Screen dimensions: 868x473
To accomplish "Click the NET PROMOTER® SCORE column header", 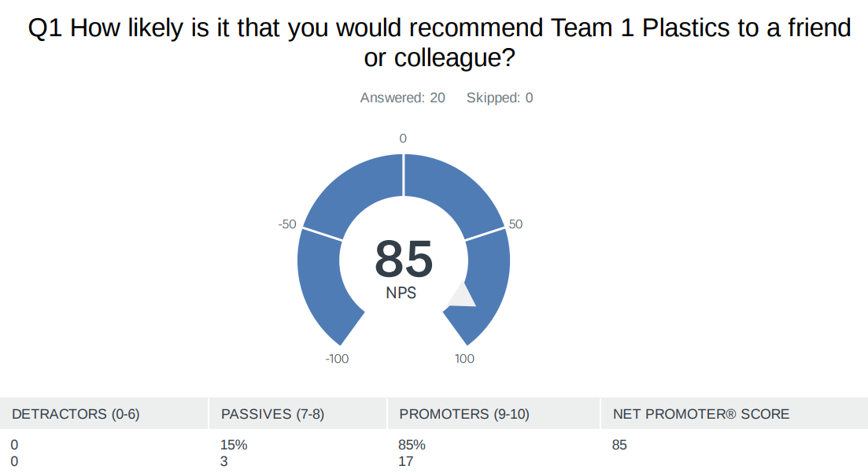I will point(701,414).
